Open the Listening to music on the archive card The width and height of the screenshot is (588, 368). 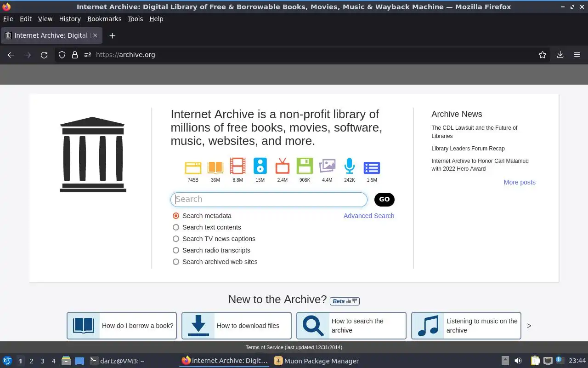click(466, 326)
